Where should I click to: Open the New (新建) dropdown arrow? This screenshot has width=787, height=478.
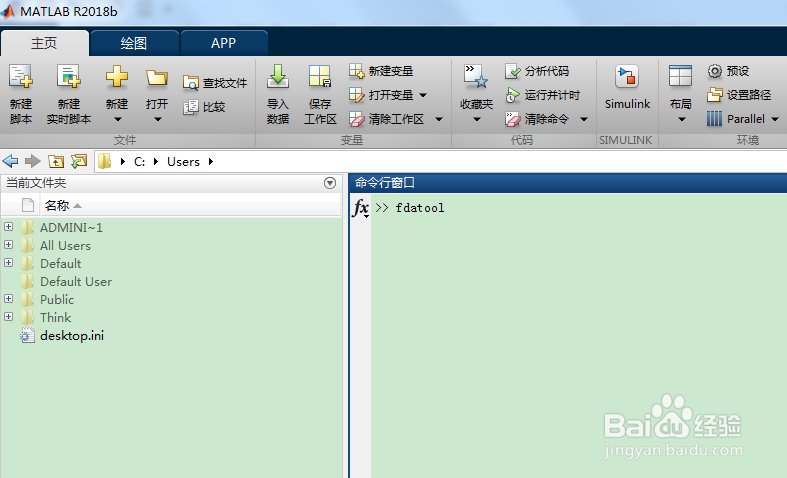click(x=117, y=120)
